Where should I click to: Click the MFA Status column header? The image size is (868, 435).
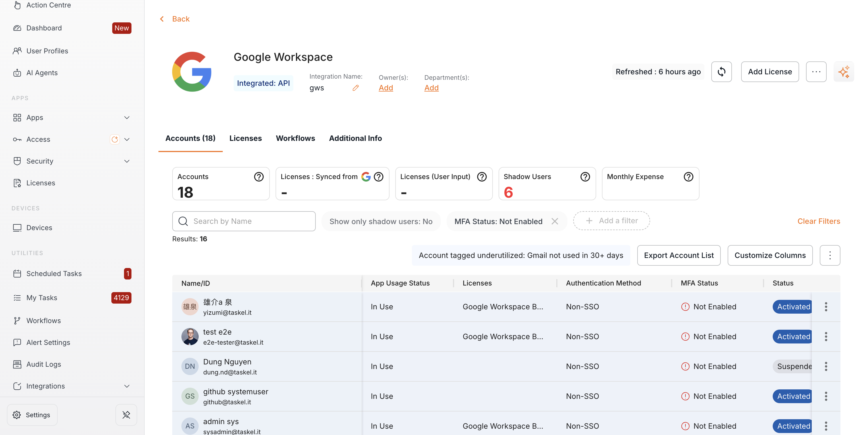pyautogui.click(x=699, y=283)
